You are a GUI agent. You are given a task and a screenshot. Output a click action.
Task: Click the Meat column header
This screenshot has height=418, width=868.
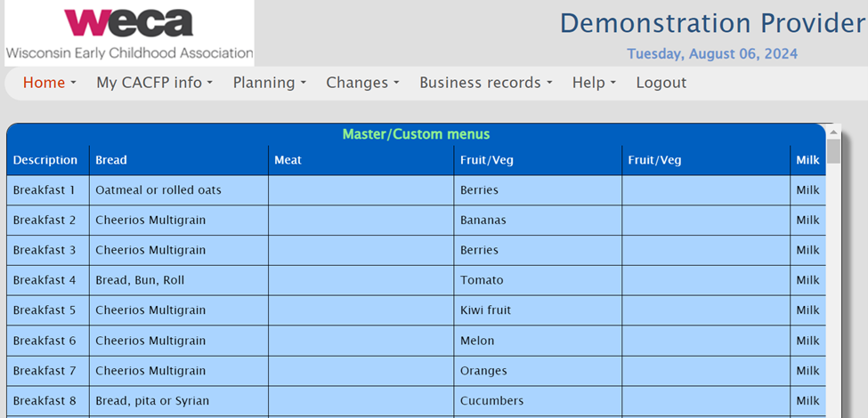coord(288,160)
